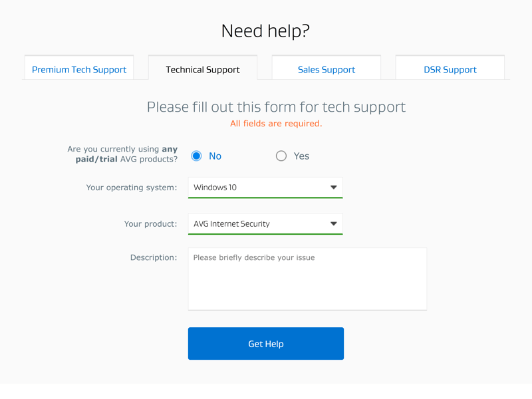Click the paid/trial AVG products question label
Image resolution: width=532 pixels, height=399 pixels.
[x=122, y=154]
